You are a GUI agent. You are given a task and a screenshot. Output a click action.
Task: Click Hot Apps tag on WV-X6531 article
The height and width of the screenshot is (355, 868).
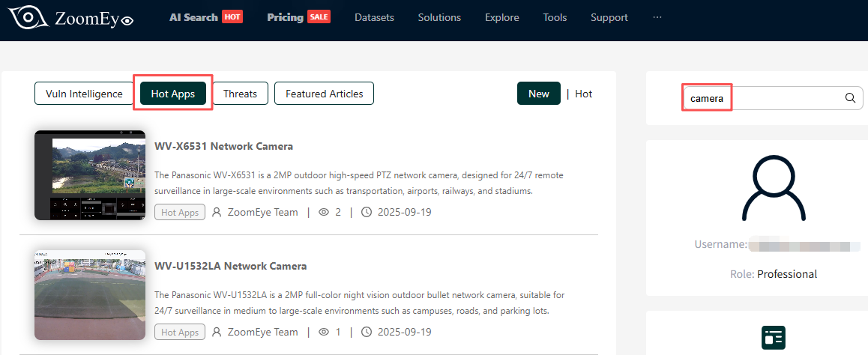[180, 213]
